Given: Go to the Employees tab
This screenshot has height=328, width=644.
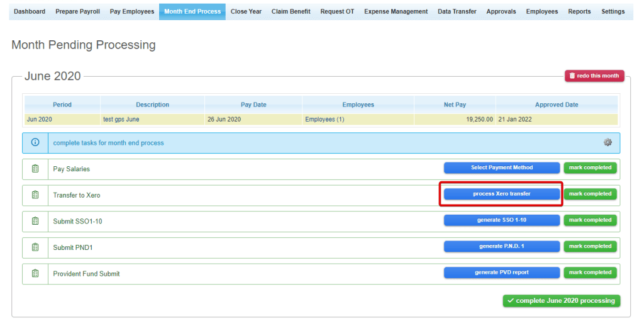Looking at the screenshot, I should pyautogui.click(x=541, y=11).
